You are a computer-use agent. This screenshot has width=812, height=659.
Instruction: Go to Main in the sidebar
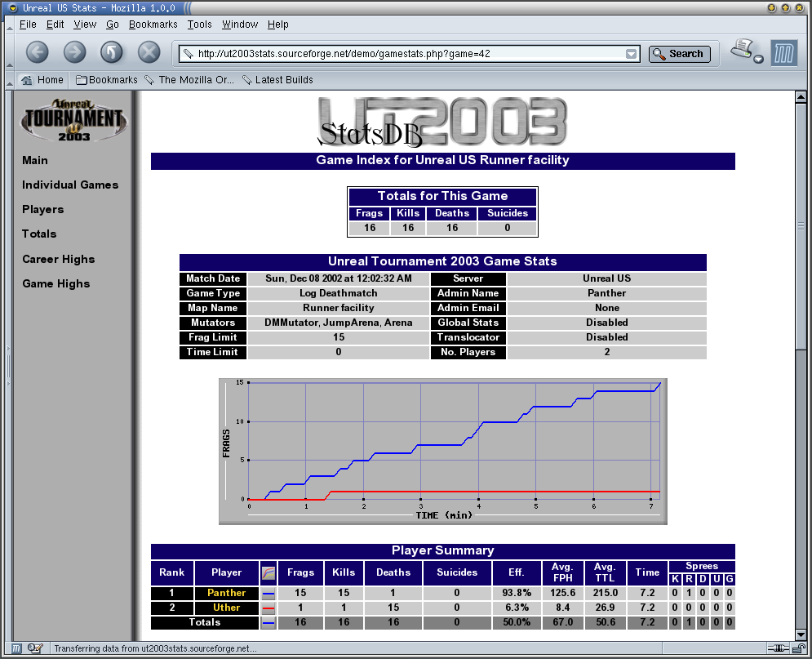click(x=35, y=161)
